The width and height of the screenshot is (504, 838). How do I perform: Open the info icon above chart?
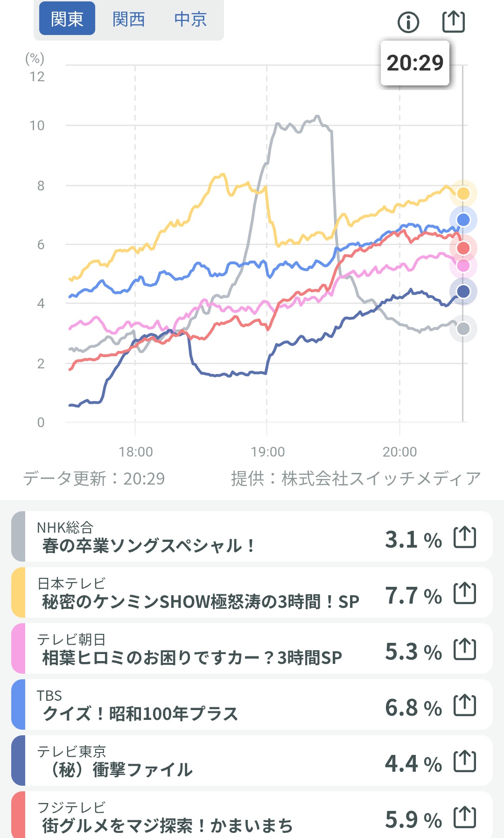408,22
